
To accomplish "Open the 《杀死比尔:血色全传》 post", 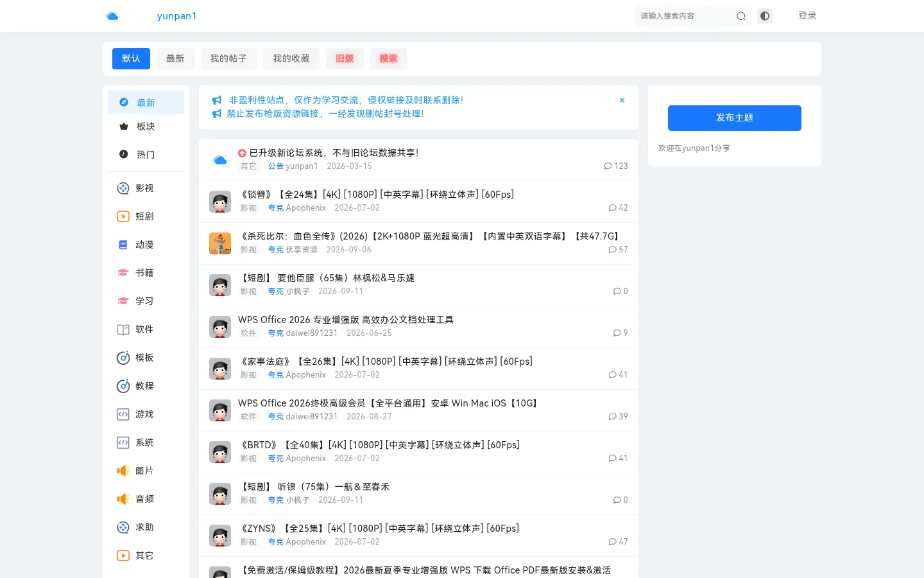I will (x=430, y=236).
